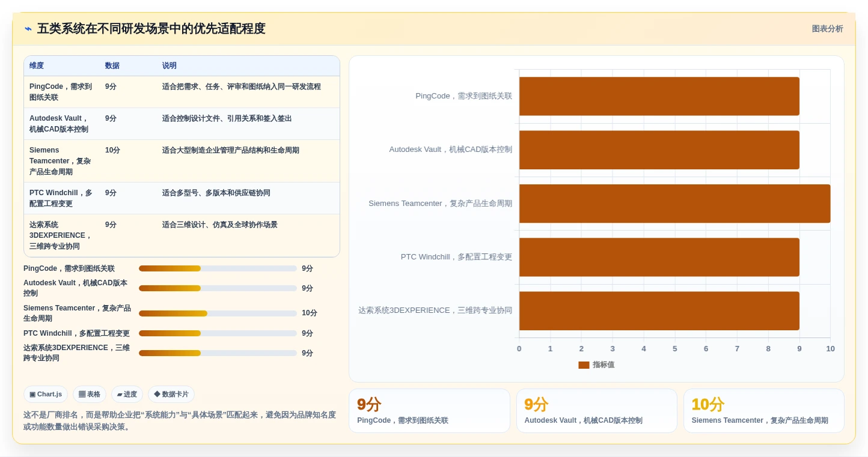Select the Chart.js tag chip

46,395
